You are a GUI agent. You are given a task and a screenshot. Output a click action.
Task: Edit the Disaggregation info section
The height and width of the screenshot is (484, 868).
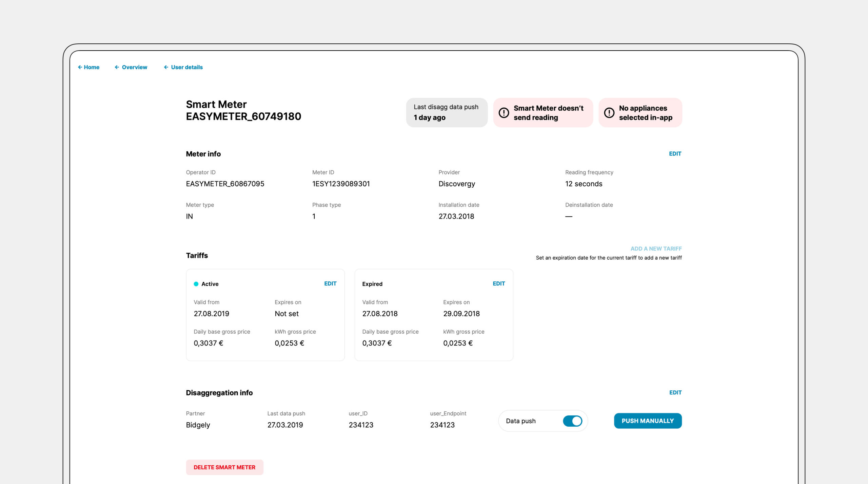(x=675, y=393)
